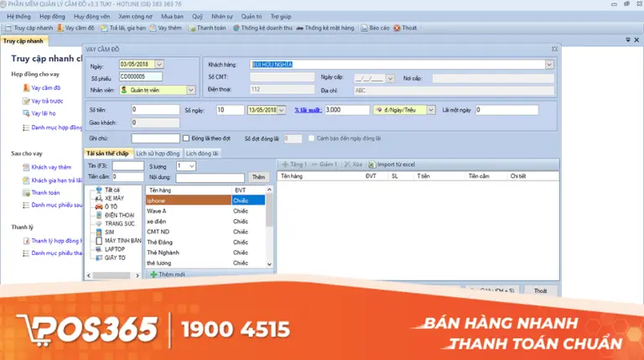The height and width of the screenshot is (360, 644).
Task: Open Truy cập nhanh toolbar icon
Action: [x=8, y=28]
